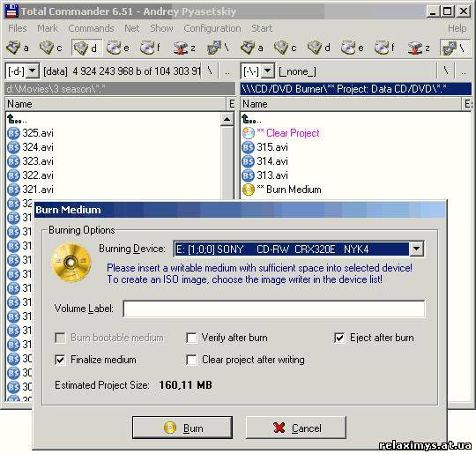Toggle Verify after burn checkbox
Screen dimensions: 476x454
pyautogui.click(x=191, y=338)
